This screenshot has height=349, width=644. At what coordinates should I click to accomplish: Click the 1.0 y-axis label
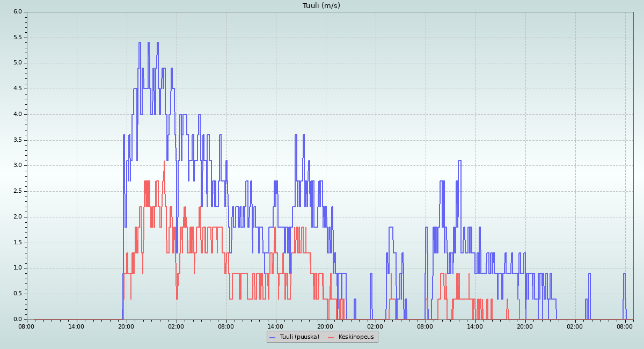tap(17, 268)
